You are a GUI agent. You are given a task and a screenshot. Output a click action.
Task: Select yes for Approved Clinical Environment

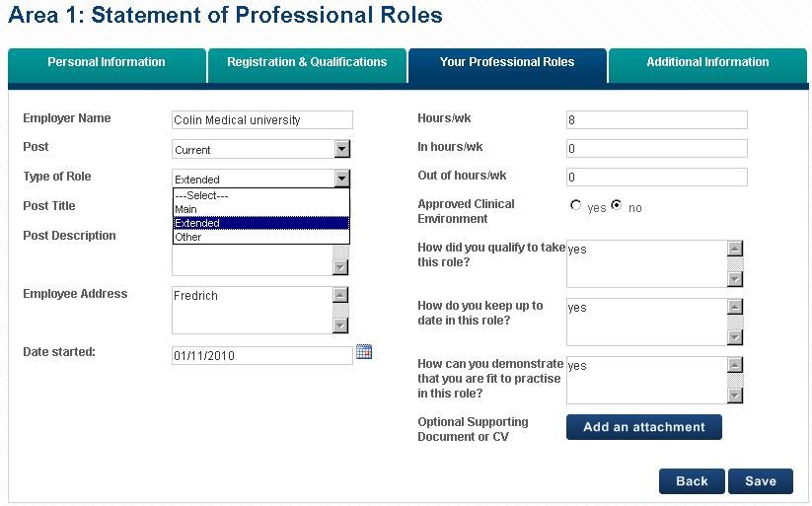(x=575, y=205)
